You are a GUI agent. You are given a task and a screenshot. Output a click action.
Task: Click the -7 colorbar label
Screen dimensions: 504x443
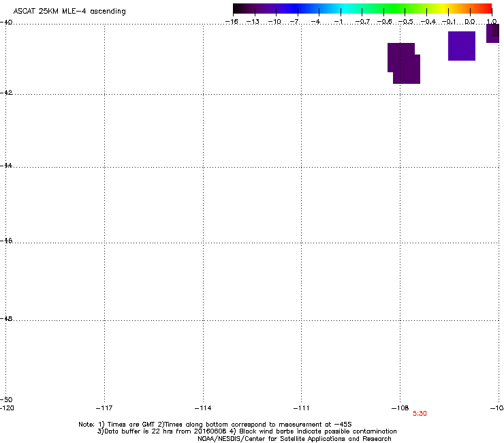click(x=294, y=22)
